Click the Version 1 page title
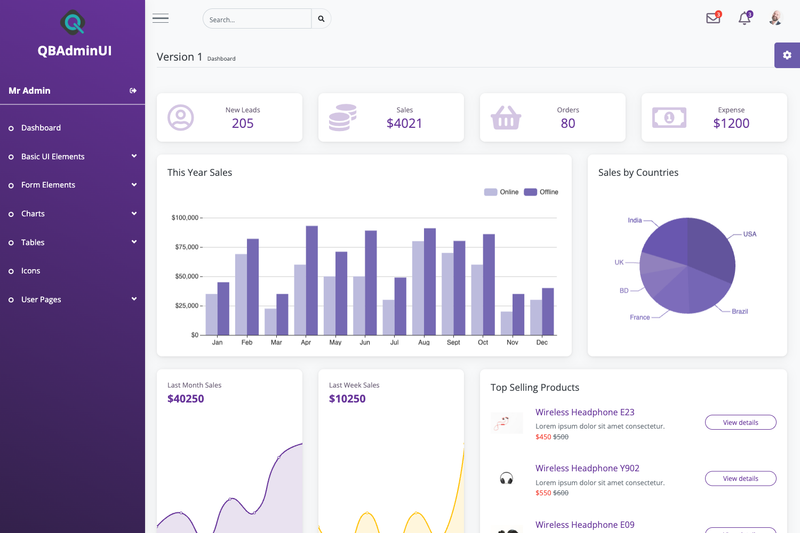This screenshot has height=533, width=800. [x=179, y=57]
